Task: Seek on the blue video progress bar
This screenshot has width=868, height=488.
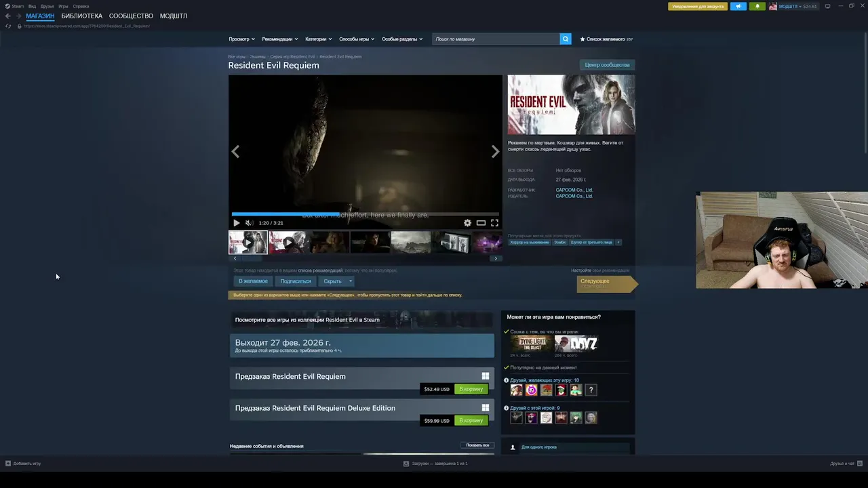Action: [x=366, y=214]
